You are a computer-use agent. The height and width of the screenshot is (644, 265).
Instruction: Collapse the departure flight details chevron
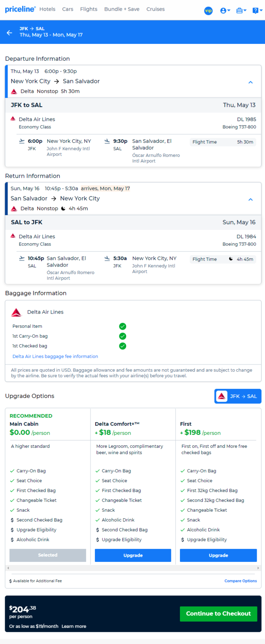point(250,82)
